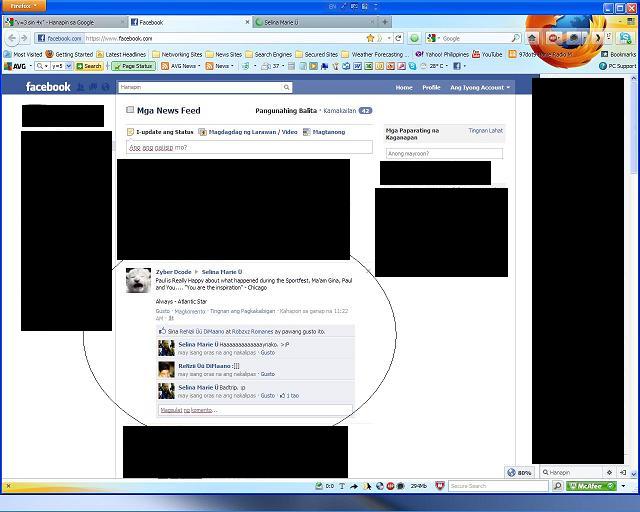Screen dimensions: 640x512
Task: Choose Magdagdag ng Larawan / Video
Action: pyautogui.click(x=248, y=132)
